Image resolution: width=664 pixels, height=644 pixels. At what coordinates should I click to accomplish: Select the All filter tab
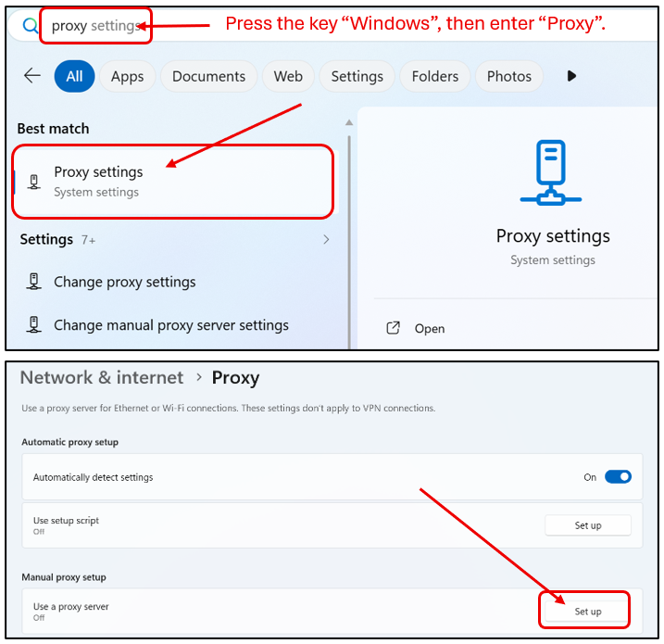pos(74,76)
